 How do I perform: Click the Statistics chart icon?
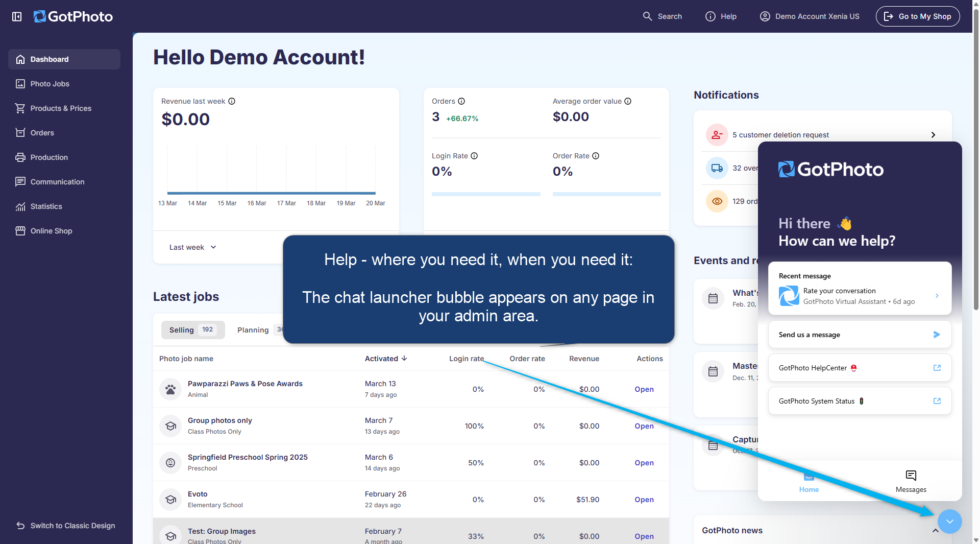(20, 206)
